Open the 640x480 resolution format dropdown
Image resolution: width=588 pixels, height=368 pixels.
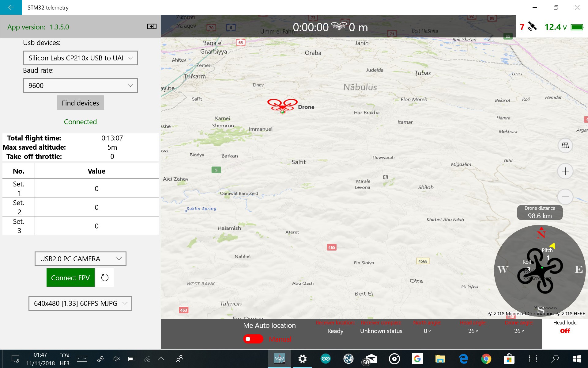pos(80,303)
